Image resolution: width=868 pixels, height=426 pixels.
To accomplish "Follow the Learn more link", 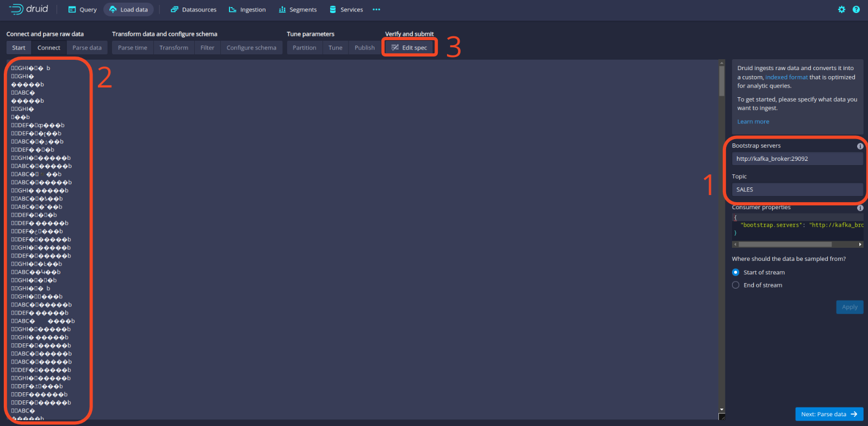I will (753, 122).
